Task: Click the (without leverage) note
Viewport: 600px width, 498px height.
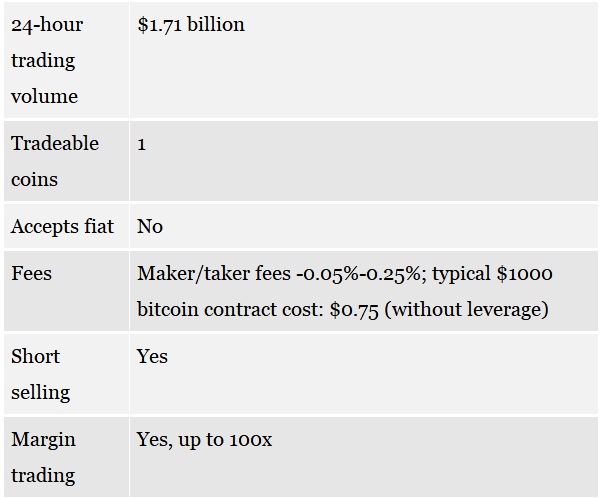Action: pos(466,309)
